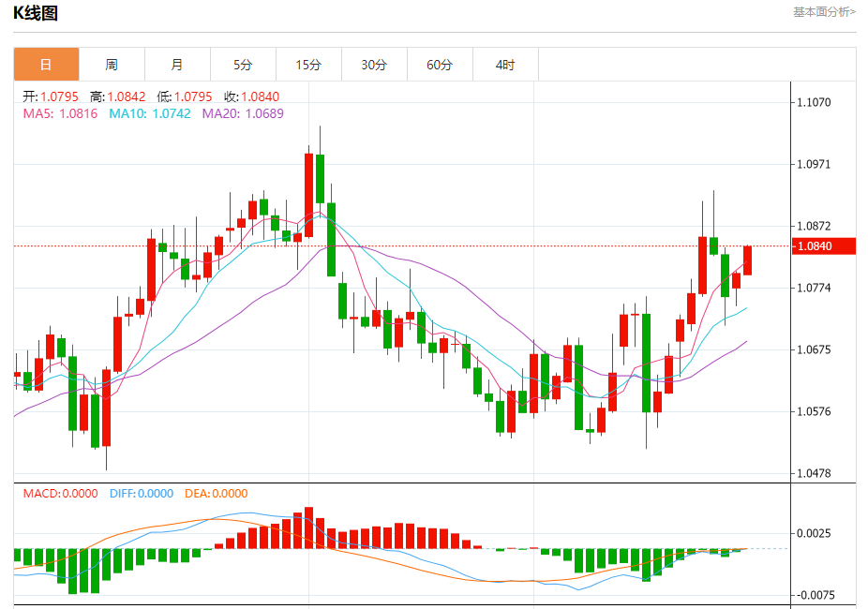Click the 1.0576 price axis label

814,412
